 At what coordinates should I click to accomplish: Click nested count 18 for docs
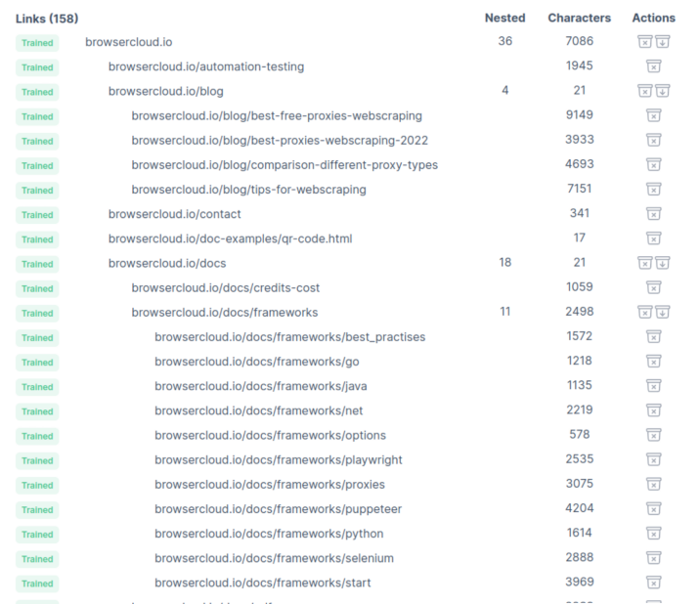coord(504,262)
